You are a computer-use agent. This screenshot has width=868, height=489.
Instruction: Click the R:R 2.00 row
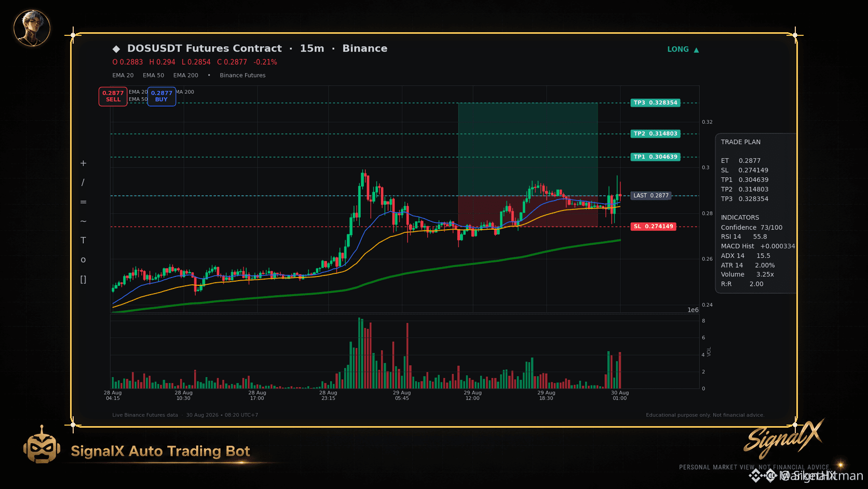click(742, 284)
